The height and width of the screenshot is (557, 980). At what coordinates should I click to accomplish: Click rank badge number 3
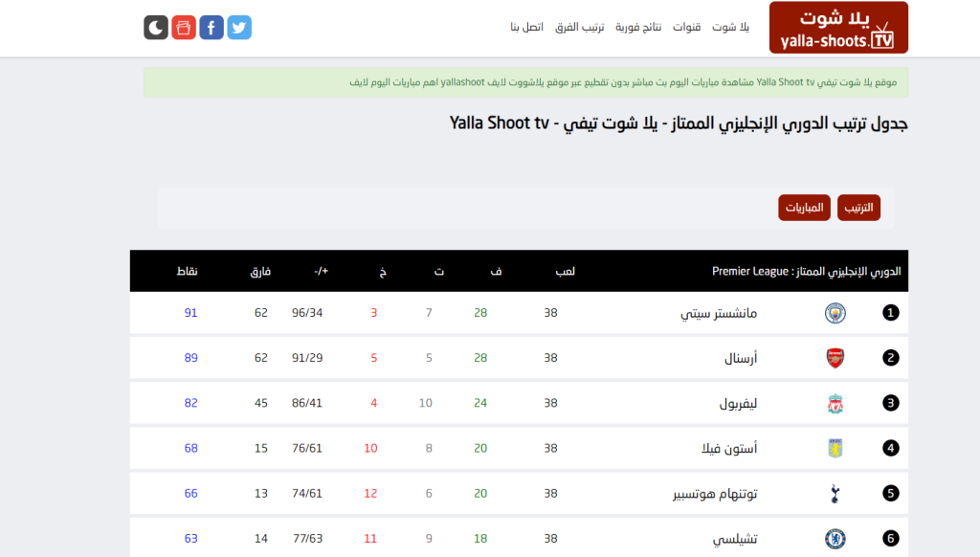point(891,403)
